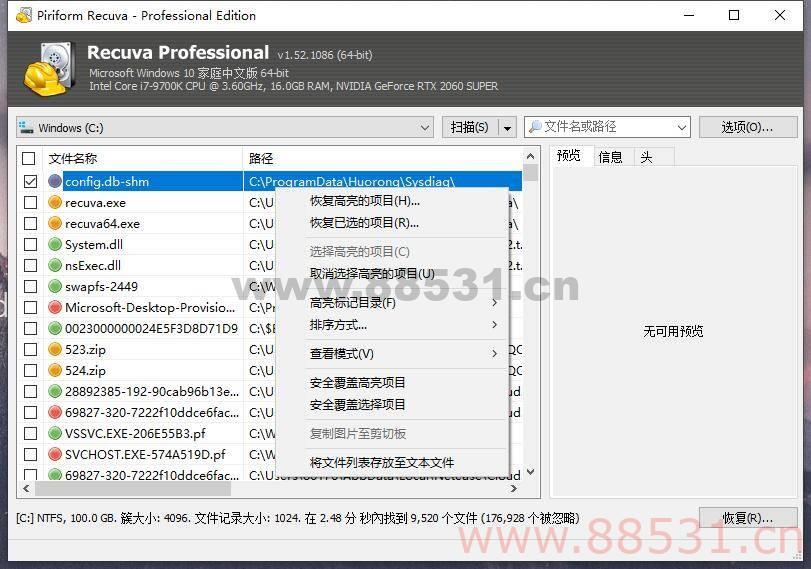Open the 选项(O) options button
The image size is (811, 569).
747,127
